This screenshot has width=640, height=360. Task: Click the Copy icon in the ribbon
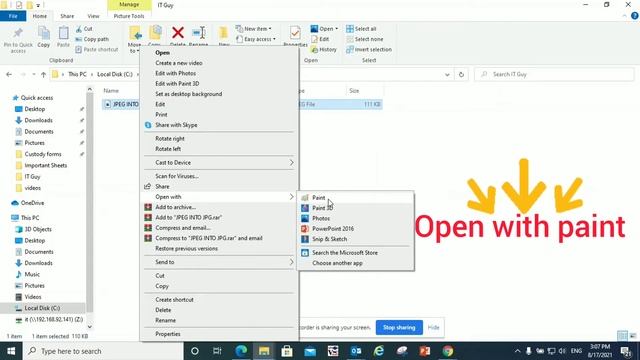point(44,33)
